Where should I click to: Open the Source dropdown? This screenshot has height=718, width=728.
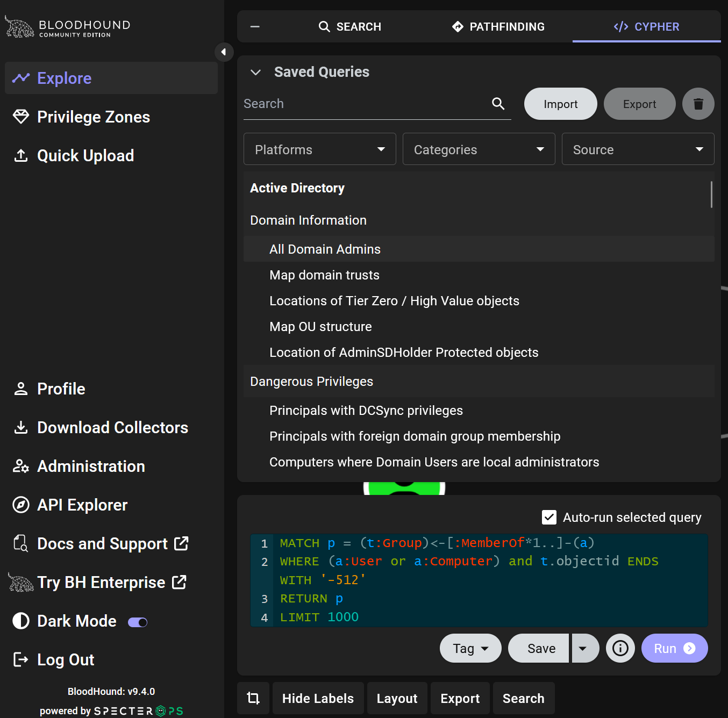pos(638,149)
